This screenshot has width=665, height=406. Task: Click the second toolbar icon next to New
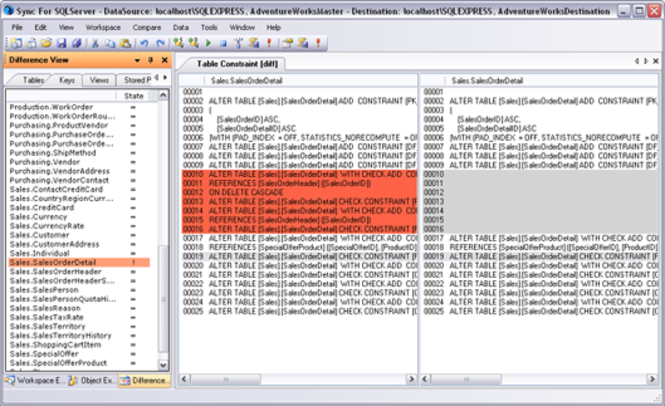point(31,43)
